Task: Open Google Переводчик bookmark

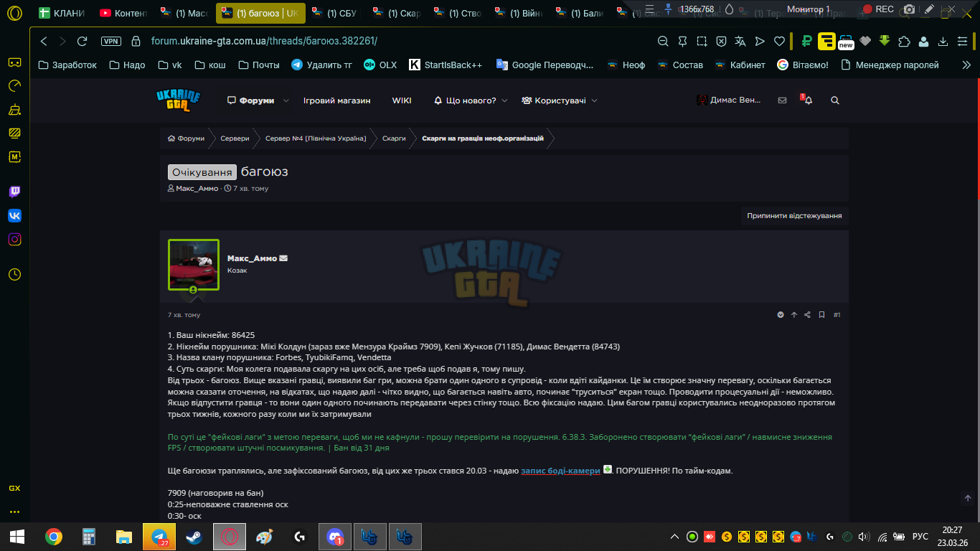Action: [x=545, y=65]
